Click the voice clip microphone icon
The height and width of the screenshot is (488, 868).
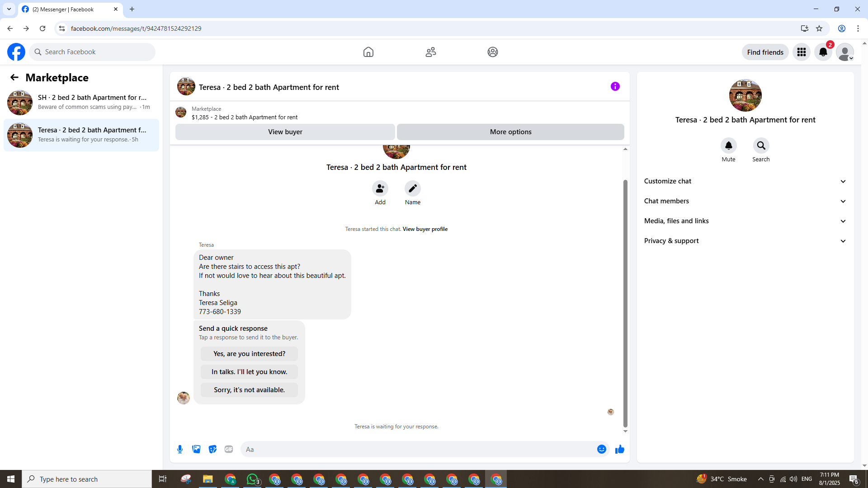180,449
